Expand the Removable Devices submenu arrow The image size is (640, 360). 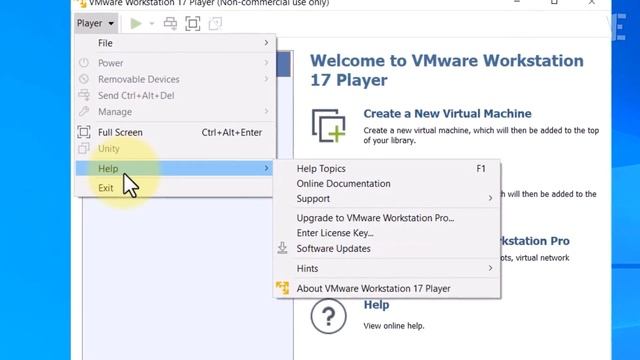(266, 79)
